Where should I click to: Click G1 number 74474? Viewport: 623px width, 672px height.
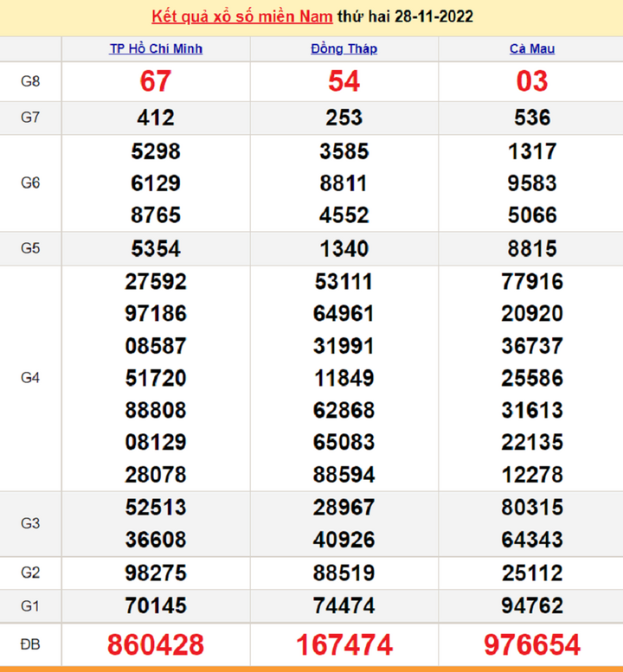pos(344,606)
